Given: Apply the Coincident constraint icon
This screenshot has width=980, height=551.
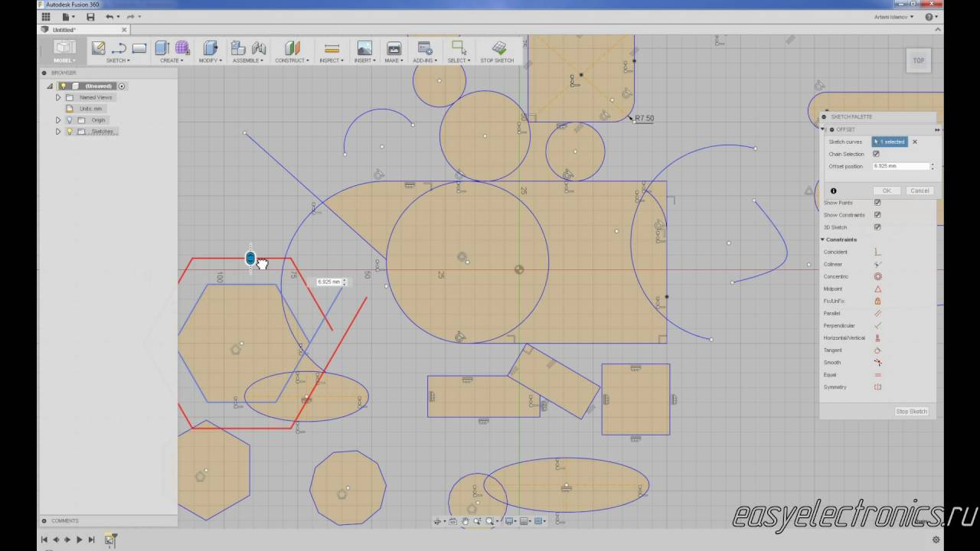Looking at the screenshot, I should [877, 252].
